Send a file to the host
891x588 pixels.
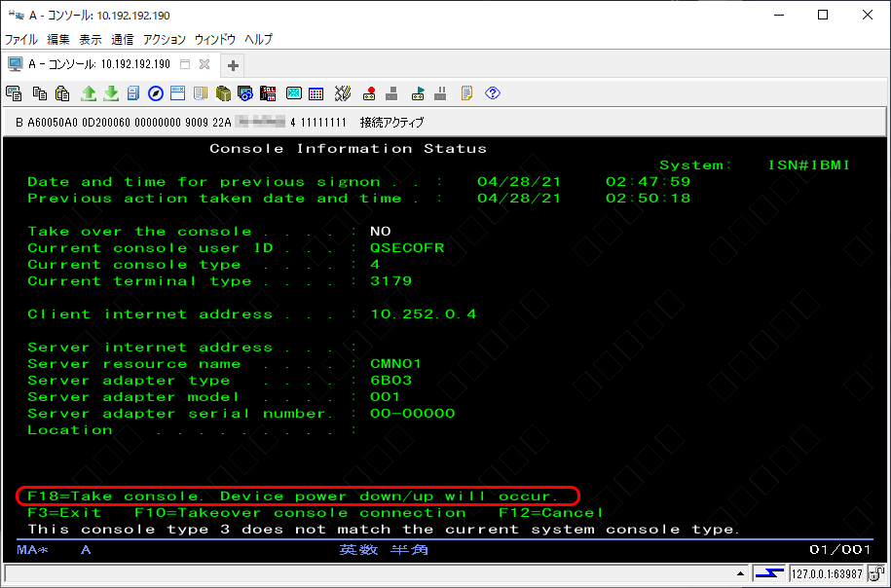pos(90,92)
